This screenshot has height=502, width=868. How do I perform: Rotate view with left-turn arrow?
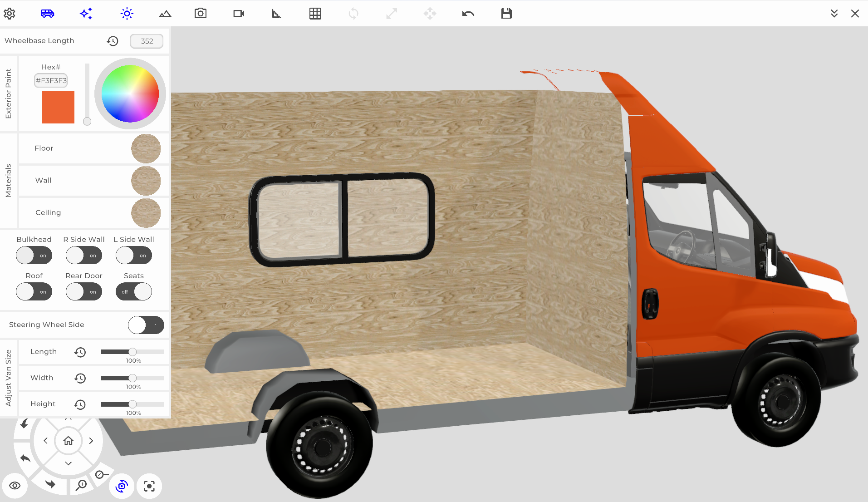(25, 458)
